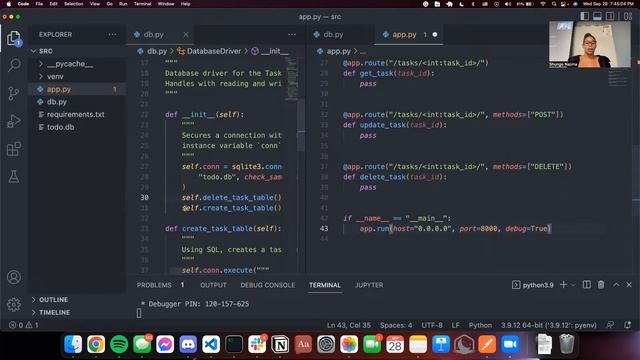Open the Extensions view
The image size is (640, 360).
14,149
